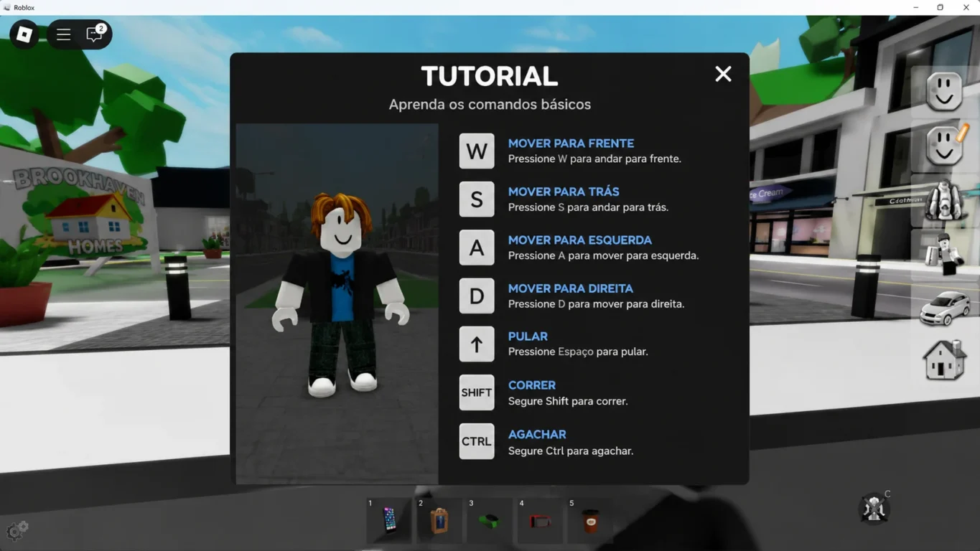Image resolution: width=980 pixels, height=551 pixels.
Task: Select hotbar slot 5 coffee cup item
Action: 590,520
